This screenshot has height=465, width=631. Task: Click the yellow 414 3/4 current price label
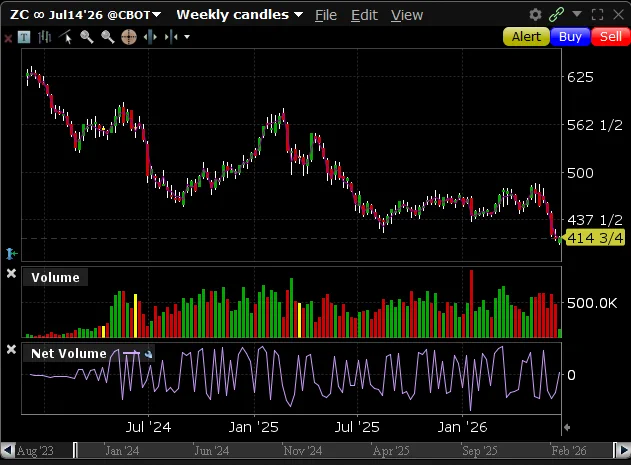pos(595,238)
